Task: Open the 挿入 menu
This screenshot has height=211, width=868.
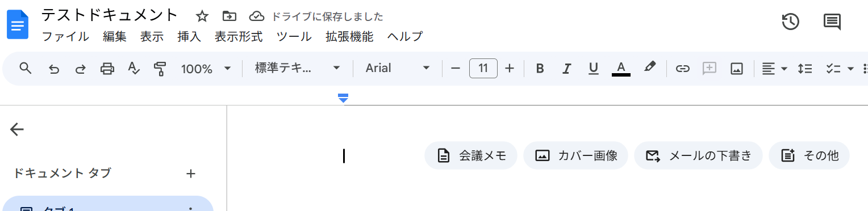Action: pyautogui.click(x=189, y=37)
